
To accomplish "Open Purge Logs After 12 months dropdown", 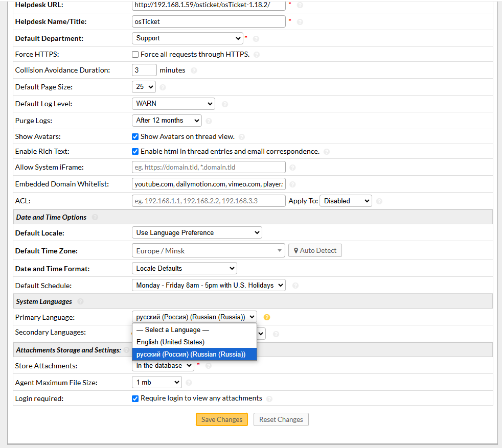I will [x=167, y=121].
